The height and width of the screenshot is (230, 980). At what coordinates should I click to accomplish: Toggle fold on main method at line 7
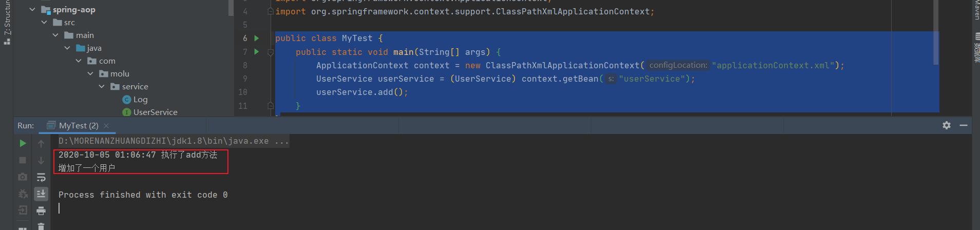(271, 52)
